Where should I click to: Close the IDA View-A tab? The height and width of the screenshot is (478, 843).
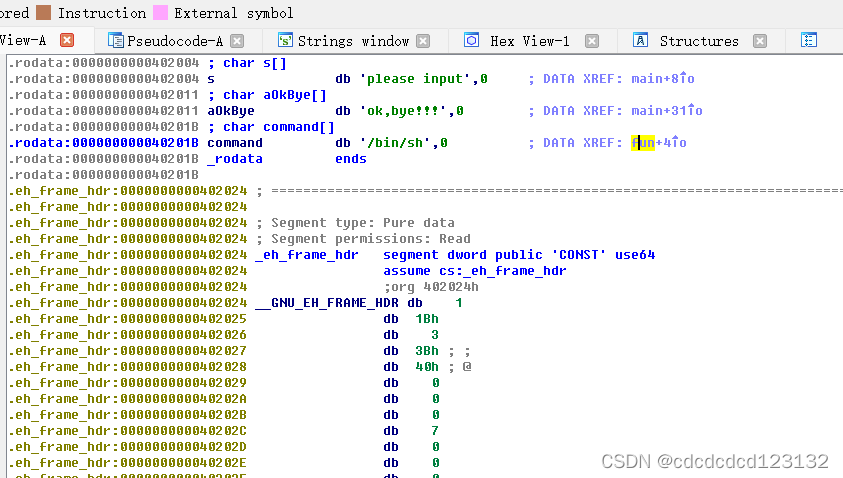click(x=67, y=40)
